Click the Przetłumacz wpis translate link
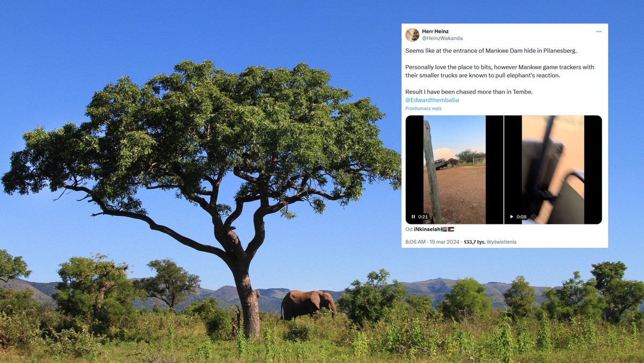Image resolution: width=644 pixels, height=363 pixels. coord(423,108)
